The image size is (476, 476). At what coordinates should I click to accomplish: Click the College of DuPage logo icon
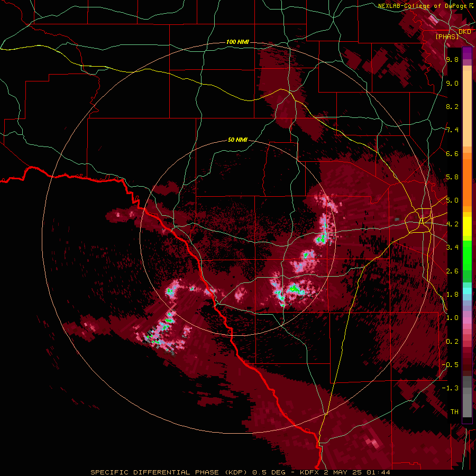[x=471, y=5]
